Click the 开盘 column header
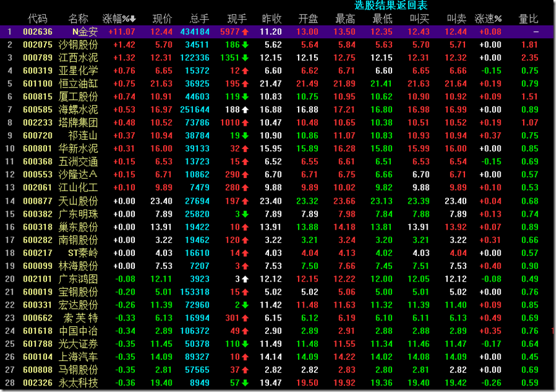556x392 pixels. click(308, 19)
